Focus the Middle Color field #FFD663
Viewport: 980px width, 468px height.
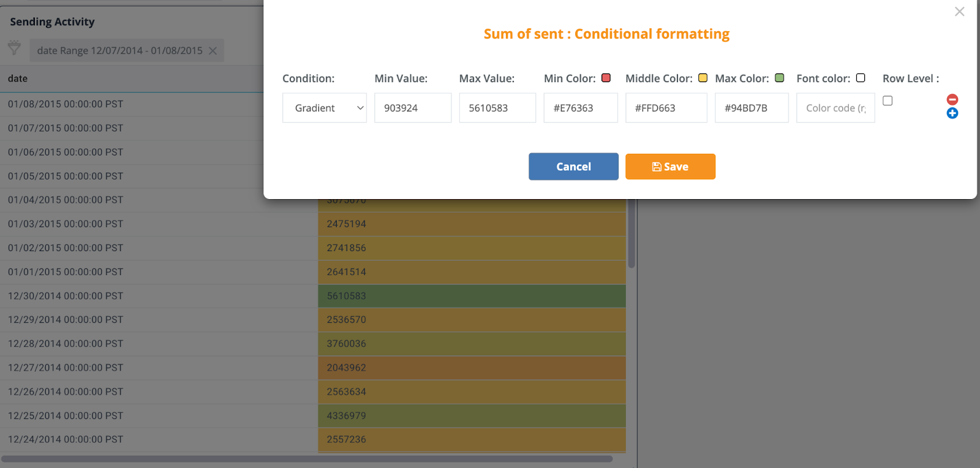[x=666, y=108]
